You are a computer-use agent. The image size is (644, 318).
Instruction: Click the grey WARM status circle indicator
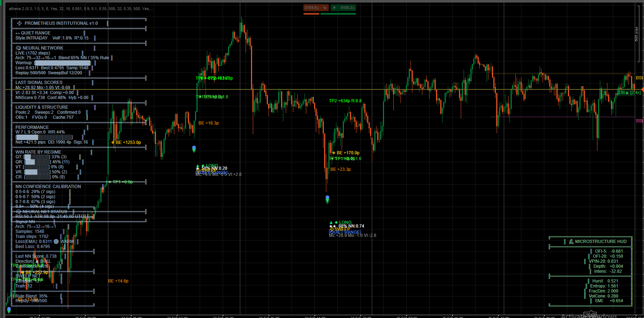tap(56, 242)
